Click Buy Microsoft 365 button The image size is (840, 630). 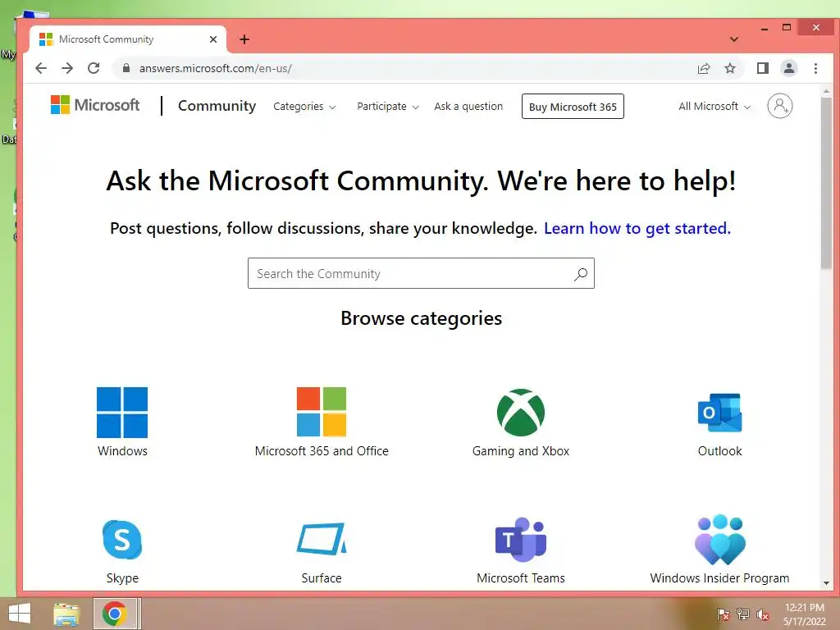[573, 106]
